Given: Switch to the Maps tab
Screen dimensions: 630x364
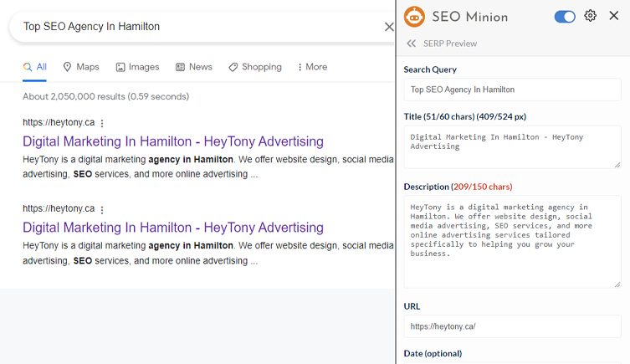Looking at the screenshot, I should 81,67.
